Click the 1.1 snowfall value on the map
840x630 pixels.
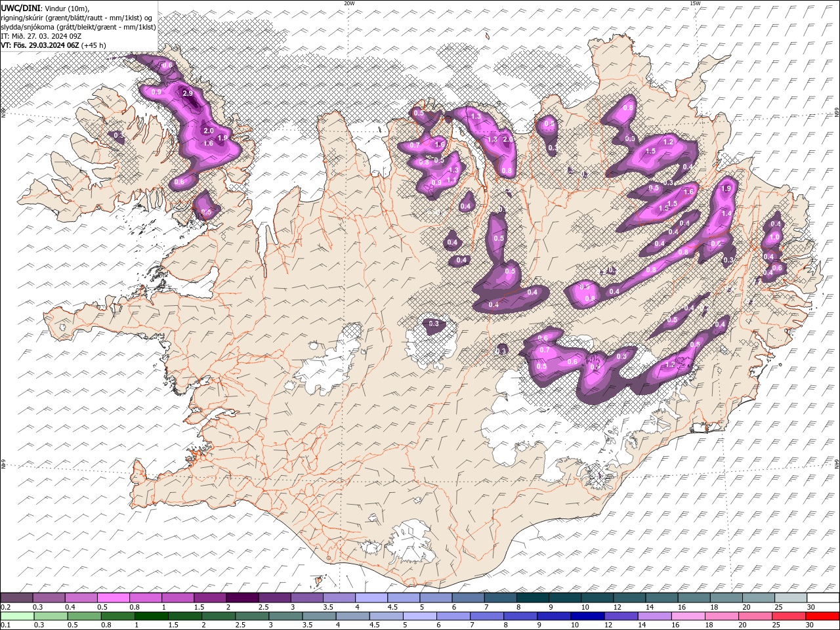tap(451, 180)
